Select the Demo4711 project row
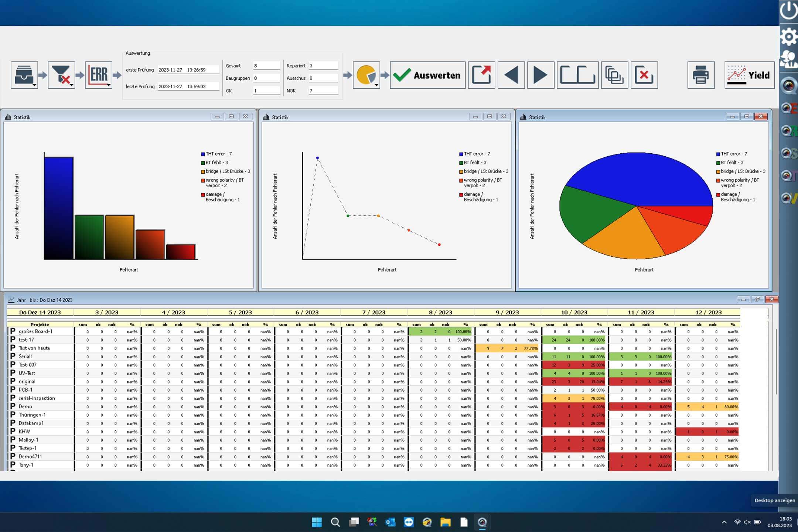Screen dimensions: 798x532 [x=30, y=457]
